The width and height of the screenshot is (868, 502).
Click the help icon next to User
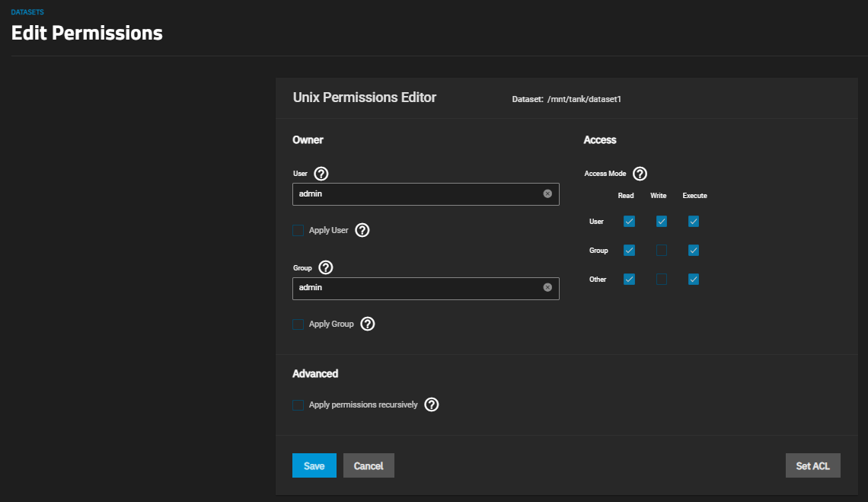(321, 174)
